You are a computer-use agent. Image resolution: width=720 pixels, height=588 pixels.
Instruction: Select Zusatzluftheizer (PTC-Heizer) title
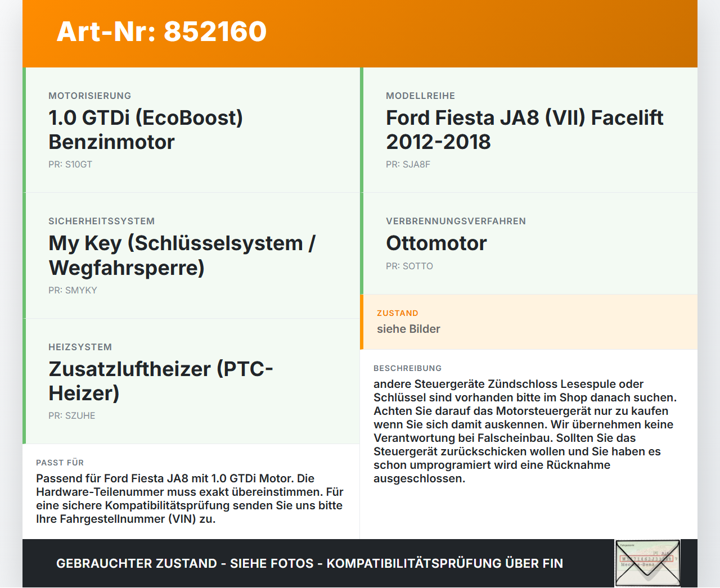point(161,381)
